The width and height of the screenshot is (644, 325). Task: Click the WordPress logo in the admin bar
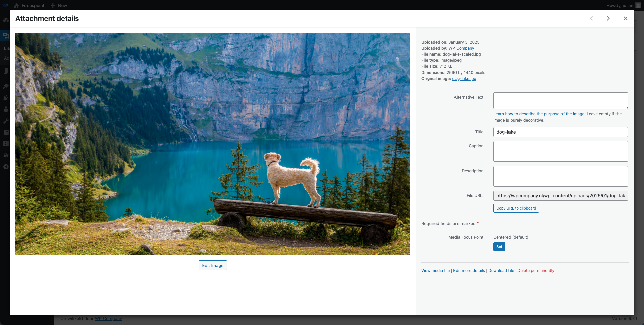5,5
